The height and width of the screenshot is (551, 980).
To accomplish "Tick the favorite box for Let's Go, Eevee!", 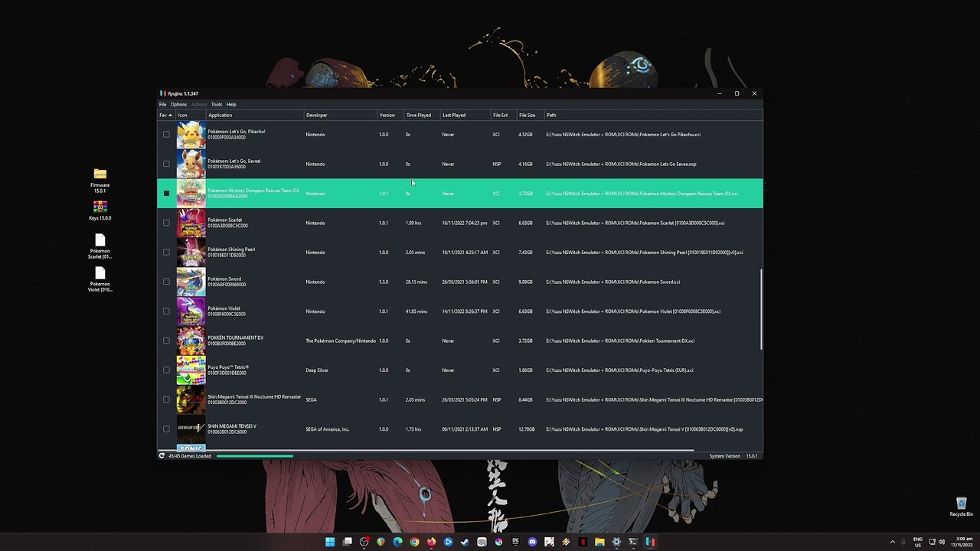I will (x=166, y=164).
